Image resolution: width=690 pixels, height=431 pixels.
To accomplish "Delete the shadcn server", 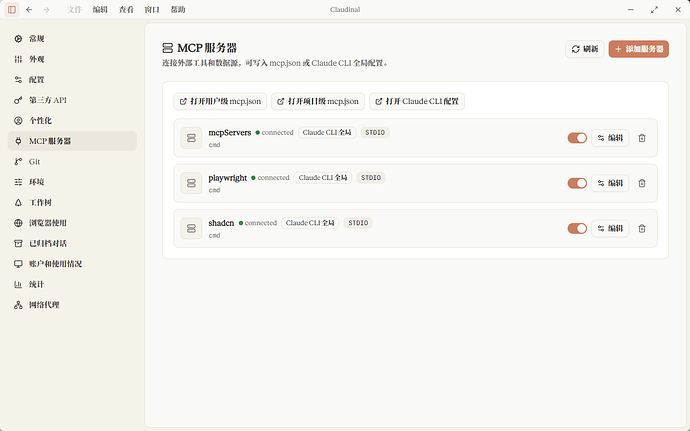I will click(x=642, y=228).
